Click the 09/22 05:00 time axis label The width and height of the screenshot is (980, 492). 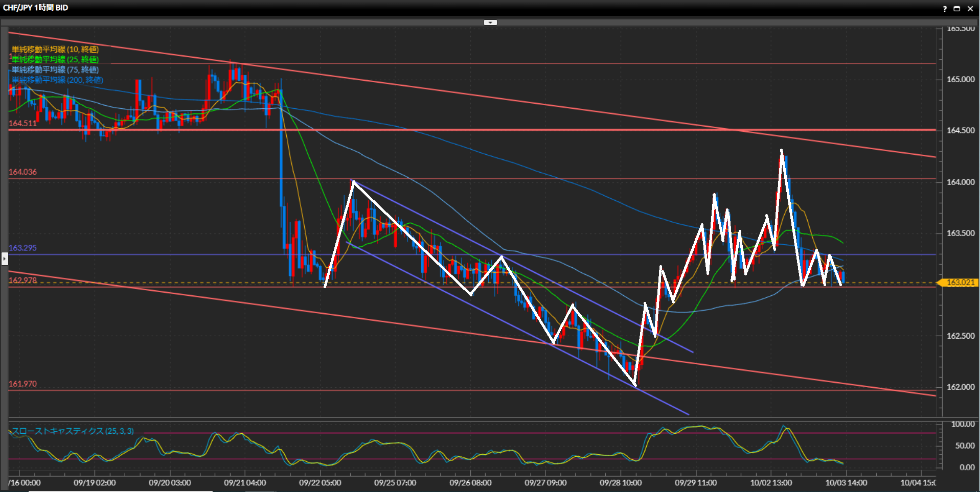coord(320,483)
